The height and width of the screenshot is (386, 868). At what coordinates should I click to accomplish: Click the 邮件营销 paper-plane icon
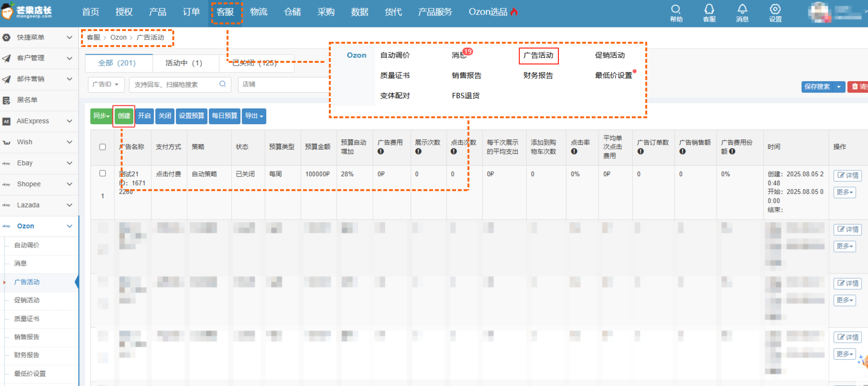click(6, 79)
